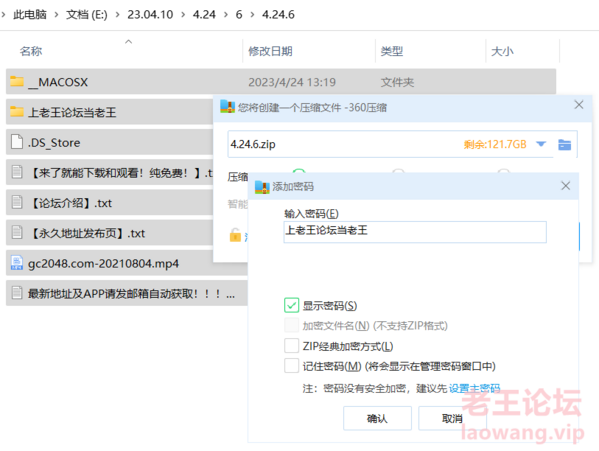The image size is (599, 451).
Task: Select gc2048.com-20210804.mp4 video file
Action: coord(127,263)
